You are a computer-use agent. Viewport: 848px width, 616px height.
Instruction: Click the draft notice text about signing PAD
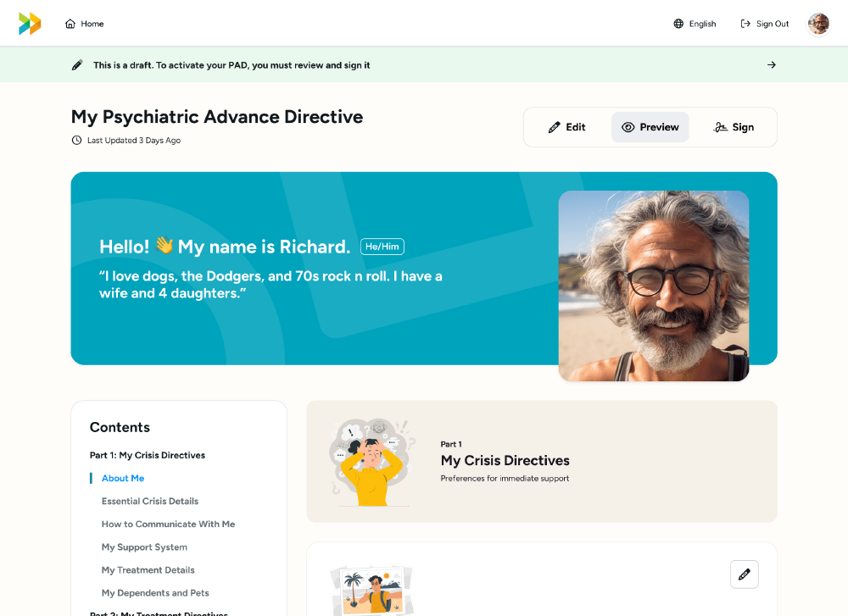[x=232, y=65]
